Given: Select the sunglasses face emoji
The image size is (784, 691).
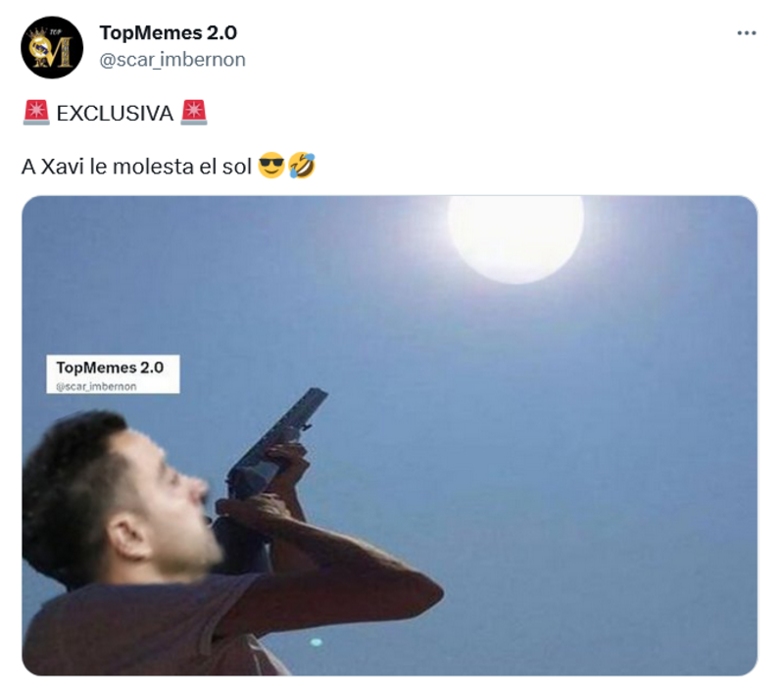Looking at the screenshot, I should (x=271, y=167).
